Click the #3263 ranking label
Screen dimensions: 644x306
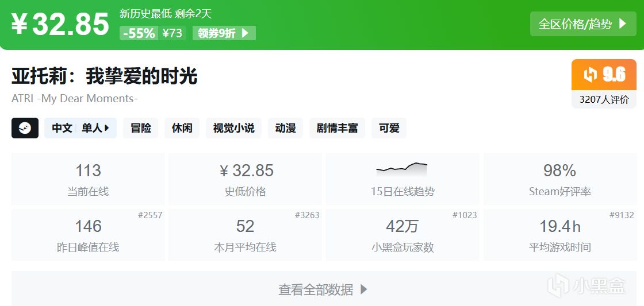pos(307,215)
